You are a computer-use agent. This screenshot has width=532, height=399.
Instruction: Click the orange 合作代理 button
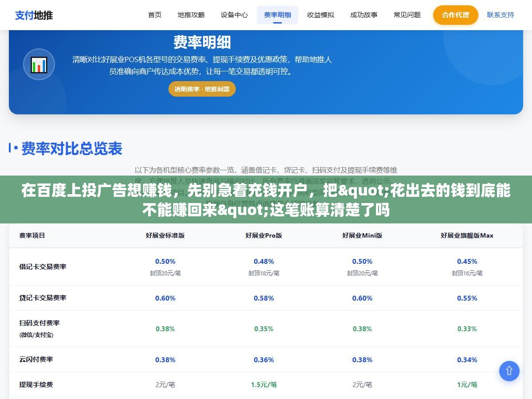(456, 15)
